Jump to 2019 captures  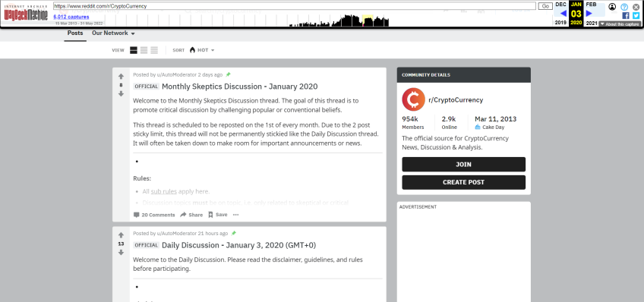click(x=560, y=23)
